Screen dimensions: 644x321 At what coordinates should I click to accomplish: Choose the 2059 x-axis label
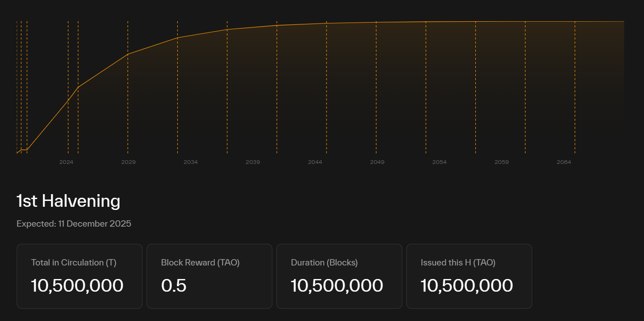click(x=501, y=162)
